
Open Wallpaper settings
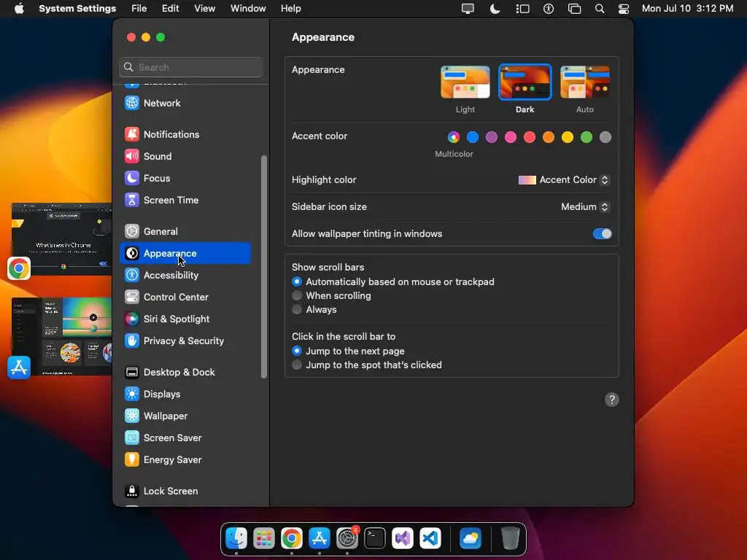click(x=185, y=416)
